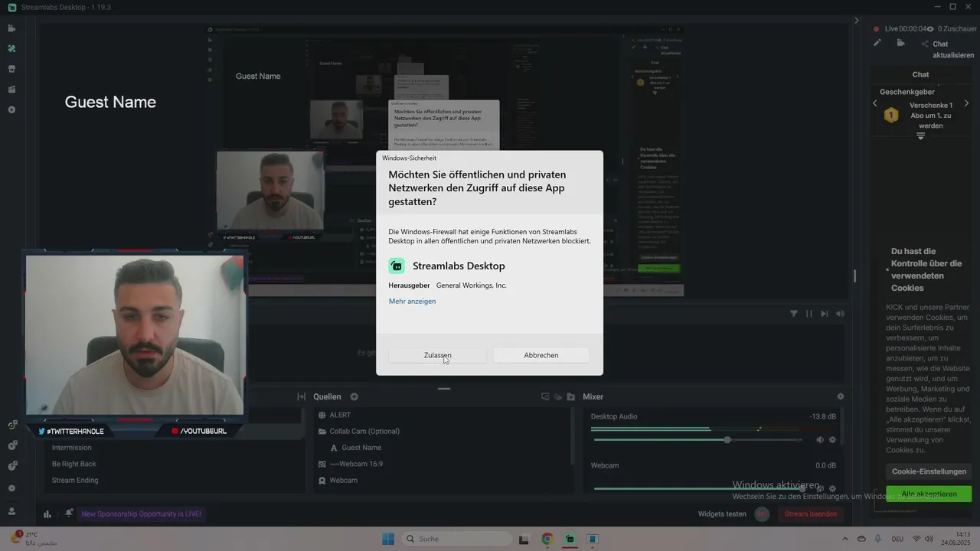This screenshot has height=551, width=980.
Task: Click the Widgets testen button
Action: [722, 514]
